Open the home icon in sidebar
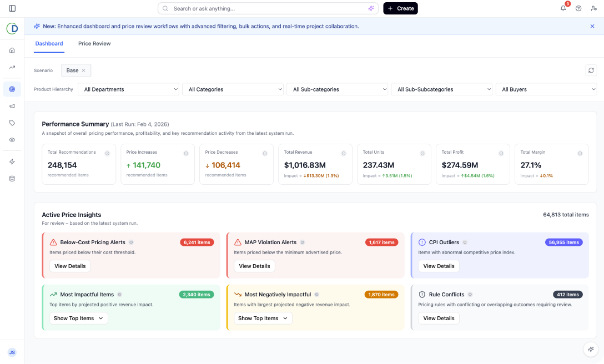The height and width of the screenshot is (364, 604). (x=12, y=50)
